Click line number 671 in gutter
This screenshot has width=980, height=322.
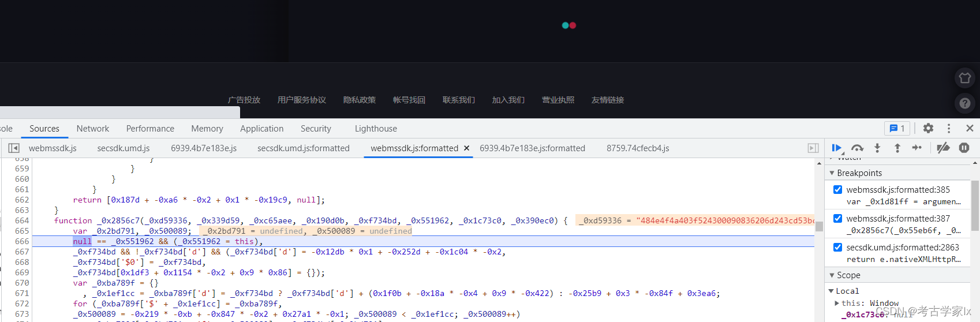tap(22, 293)
